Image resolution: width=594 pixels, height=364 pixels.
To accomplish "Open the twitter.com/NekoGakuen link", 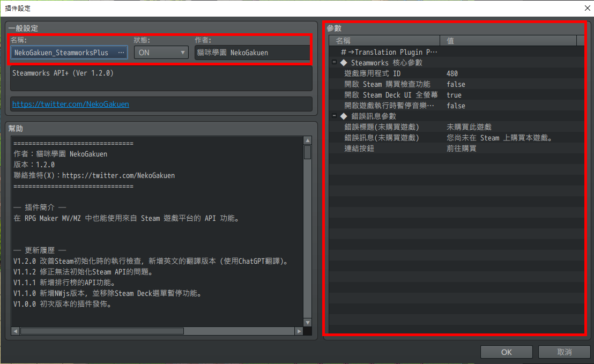I will pyautogui.click(x=70, y=104).
